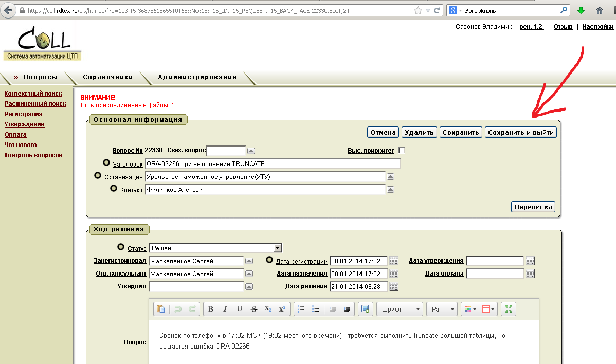Viewport: 616px width, 364px height.
Task: Apply italic formatting in the editor
Action: (225, 309)
